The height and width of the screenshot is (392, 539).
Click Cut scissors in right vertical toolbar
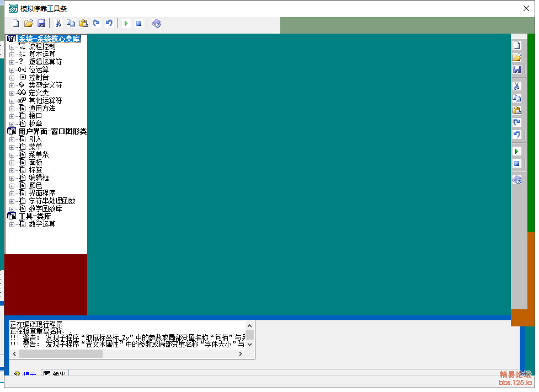[x=516, y=86]
